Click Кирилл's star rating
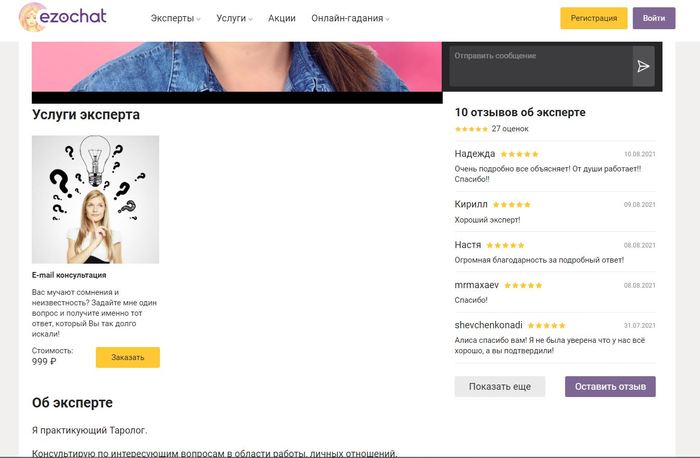This screenshot has width=700, height=458. (511, 204)
